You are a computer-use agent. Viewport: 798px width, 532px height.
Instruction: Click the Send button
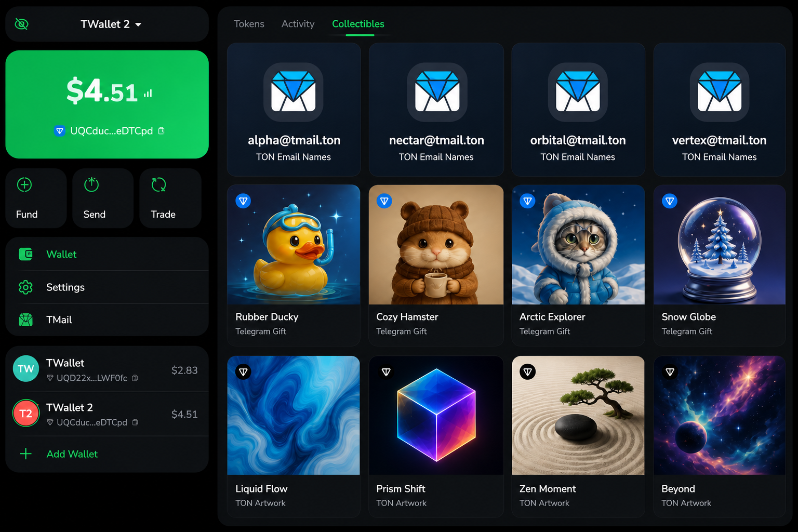[x=103, y=198]
